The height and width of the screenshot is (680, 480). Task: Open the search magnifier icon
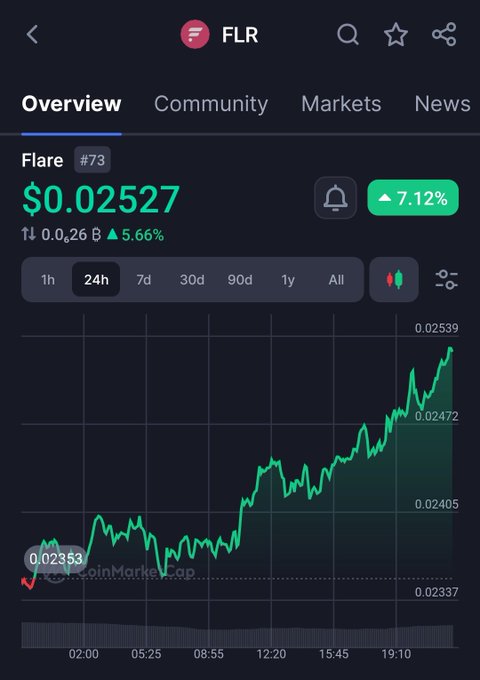[x=348, y=34]
